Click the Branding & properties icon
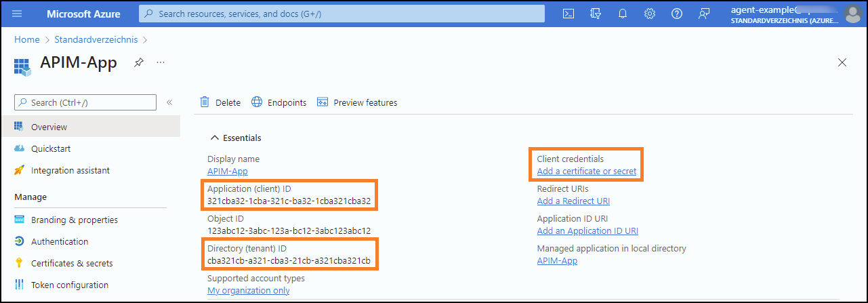The width and height of the screenshot is (868, 303). pyautogui.click(x=19, y=220)
